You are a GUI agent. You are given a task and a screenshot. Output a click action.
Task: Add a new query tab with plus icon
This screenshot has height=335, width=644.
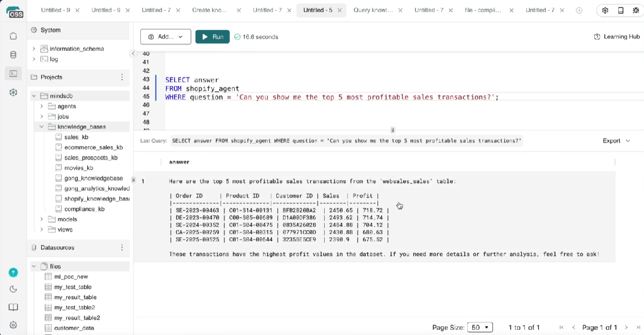[579, 10]
